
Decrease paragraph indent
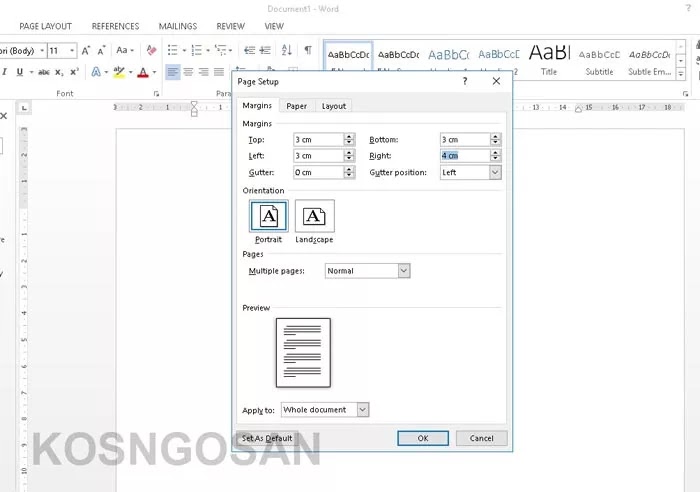click(250, 50)
